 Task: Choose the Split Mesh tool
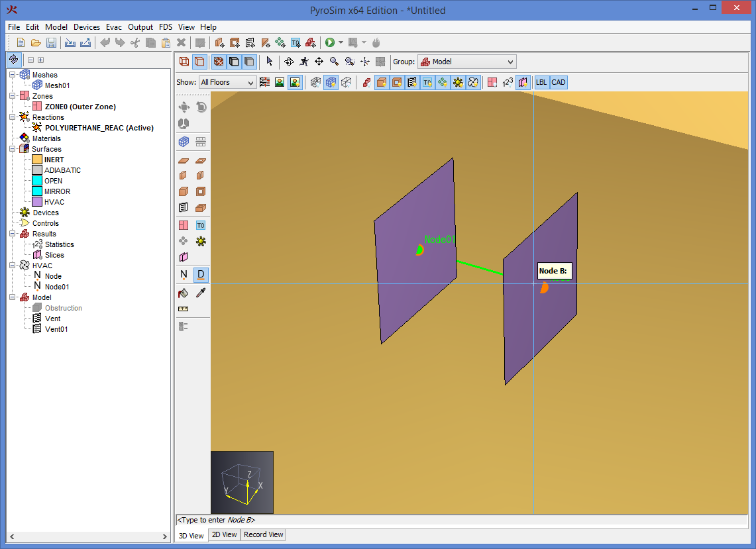tap(201, 142)
